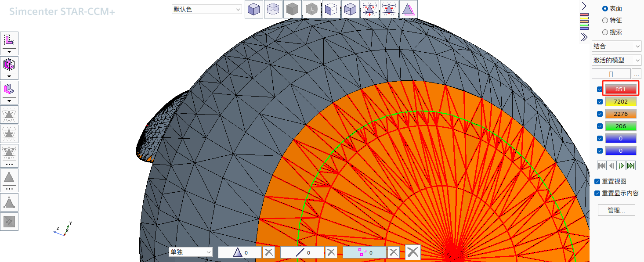Select the gray dotted cube display mode

(312, 9)
